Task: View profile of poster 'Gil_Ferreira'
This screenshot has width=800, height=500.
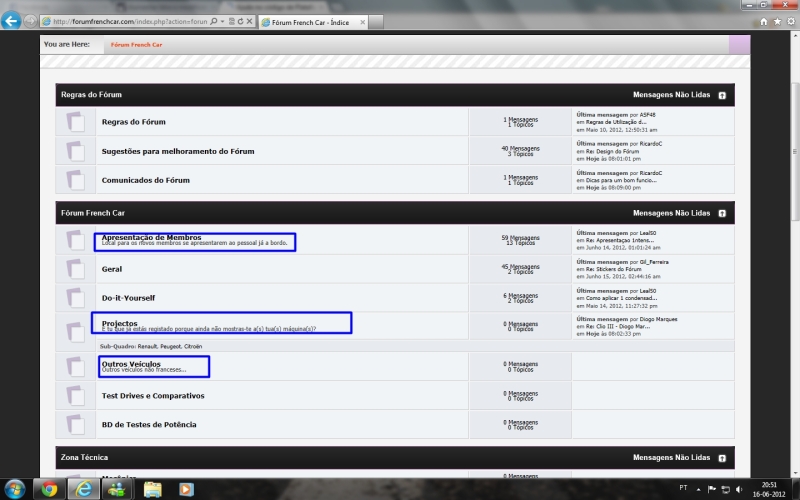Action: 654,262
